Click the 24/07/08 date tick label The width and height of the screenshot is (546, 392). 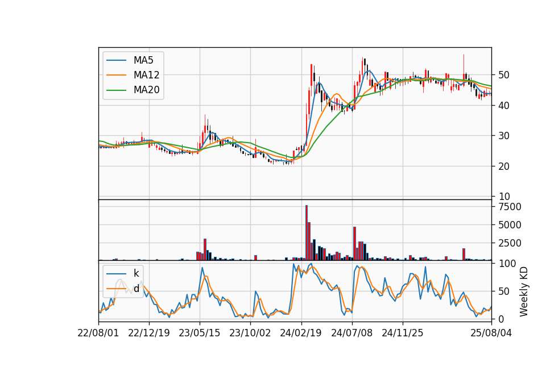[x=351, y=333]
